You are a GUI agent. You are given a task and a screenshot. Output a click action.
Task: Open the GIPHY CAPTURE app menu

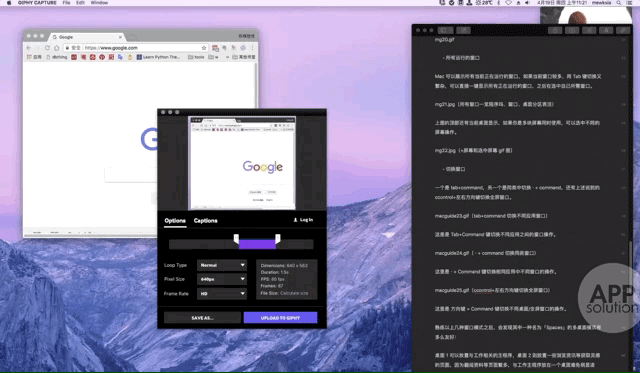[37, 3]
